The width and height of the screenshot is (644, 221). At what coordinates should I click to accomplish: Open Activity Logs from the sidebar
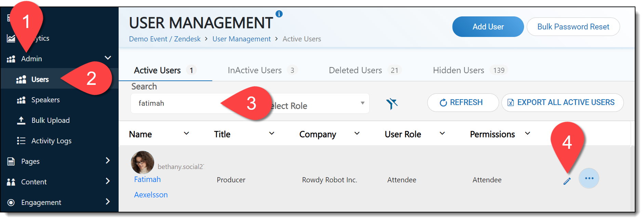(51, 141)
